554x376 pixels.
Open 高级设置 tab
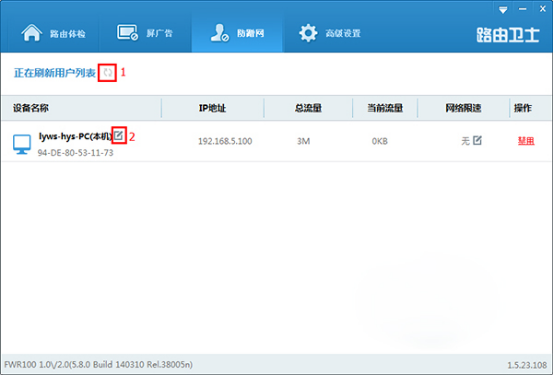(x=330, y=34)
